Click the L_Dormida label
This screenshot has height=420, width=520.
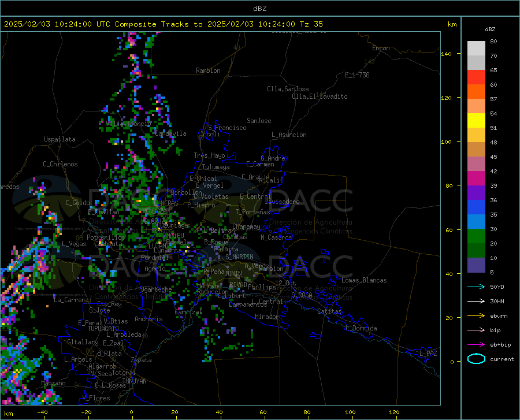361,328
